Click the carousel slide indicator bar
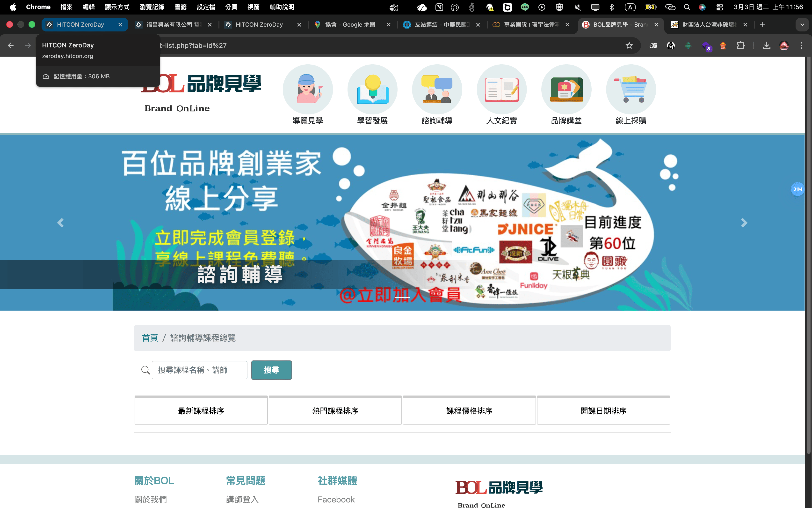This screenshot has height=508, width=812. click(x=402, y=298)
